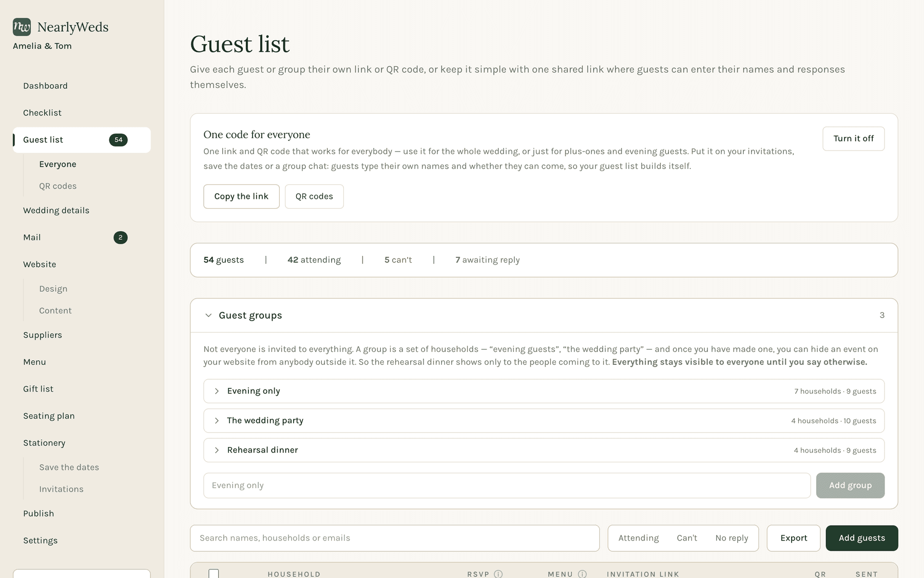Open Website Content sub-page

point(55,310)
